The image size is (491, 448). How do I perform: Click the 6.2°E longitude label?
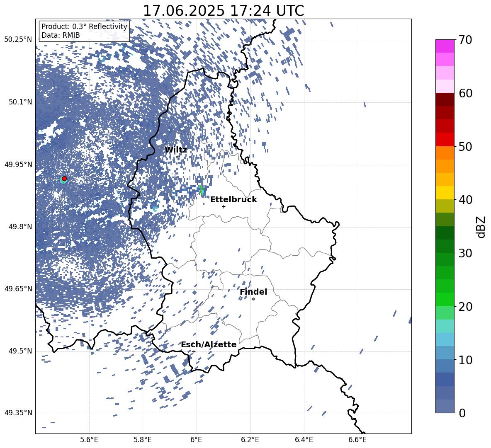point(250,440)
